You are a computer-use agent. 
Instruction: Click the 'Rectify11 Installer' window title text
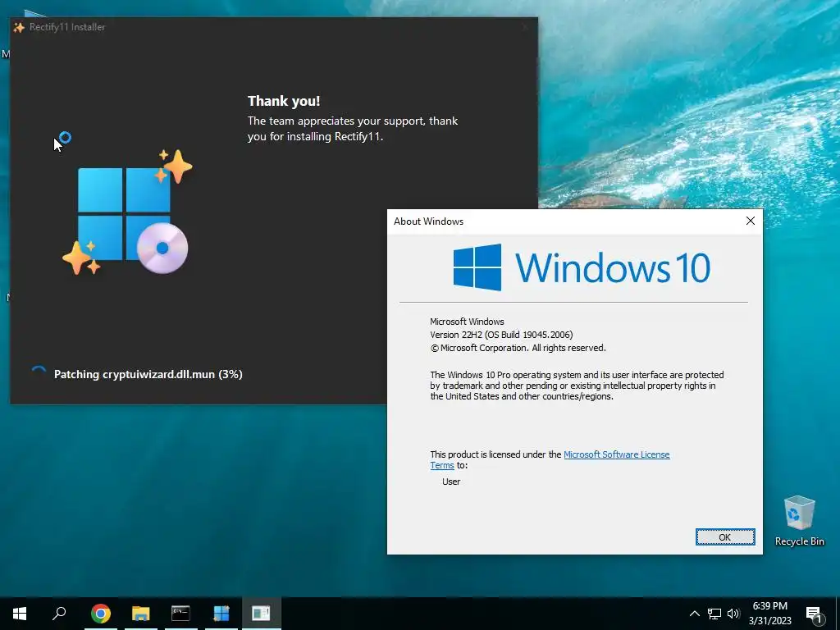67,27
